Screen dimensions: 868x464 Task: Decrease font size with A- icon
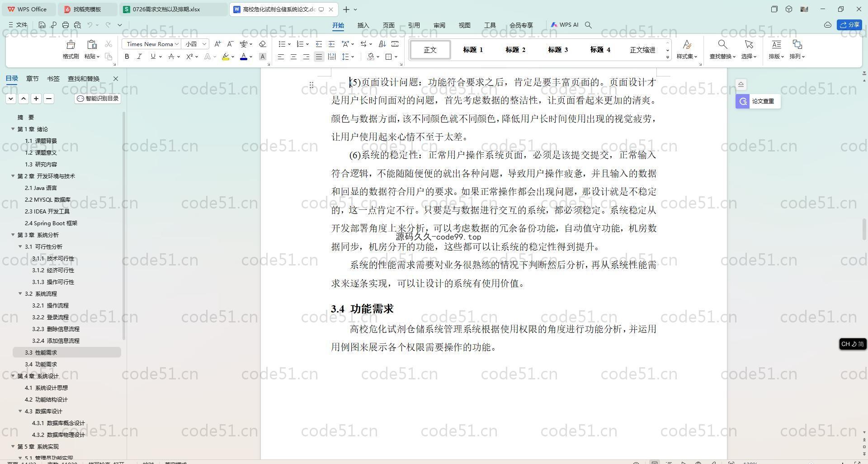pos(230,44)
